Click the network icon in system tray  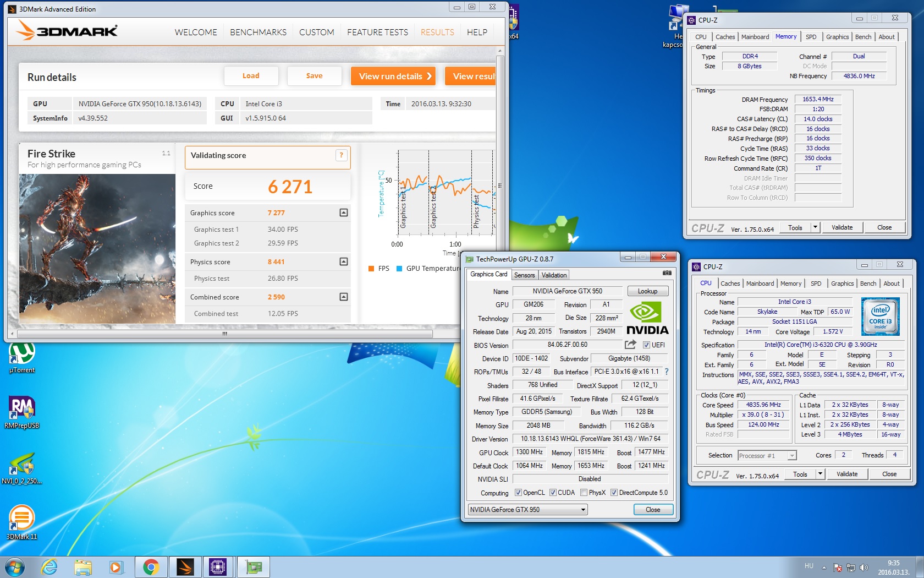pyautogui.click(x=851, y=568)
